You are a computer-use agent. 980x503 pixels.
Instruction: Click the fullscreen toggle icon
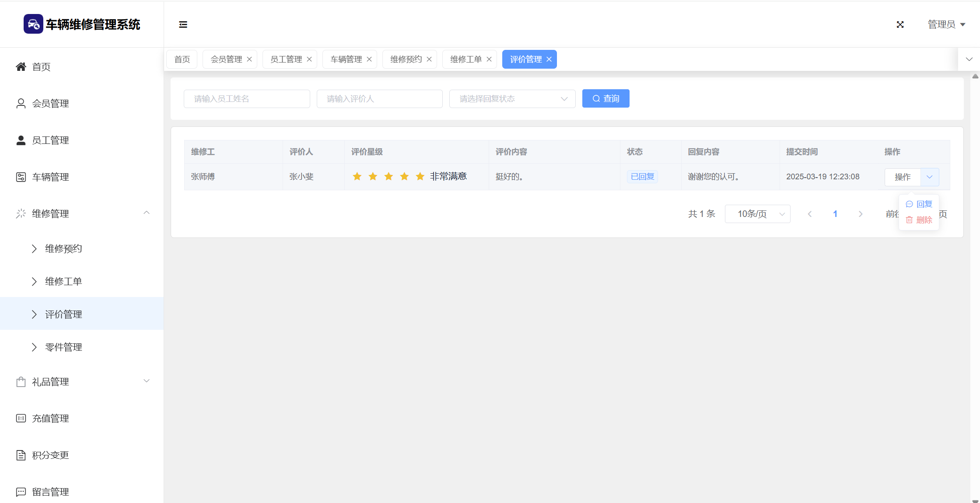pyautogui.click(x=900, y=24)
